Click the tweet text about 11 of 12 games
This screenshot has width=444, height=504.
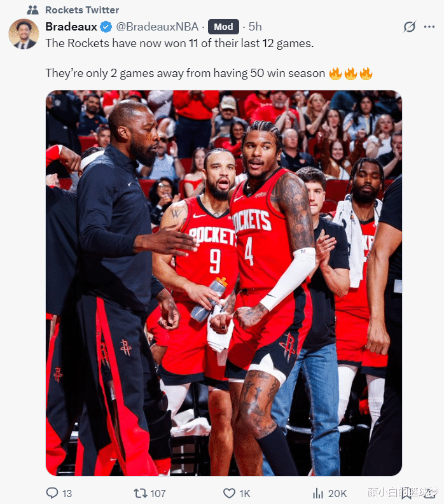tap(179, 43)
